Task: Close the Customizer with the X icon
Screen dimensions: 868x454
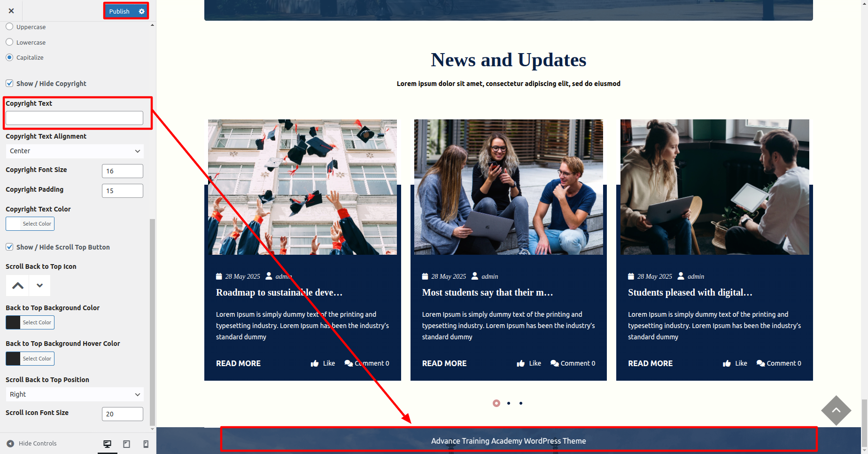Action: (11, 11)
